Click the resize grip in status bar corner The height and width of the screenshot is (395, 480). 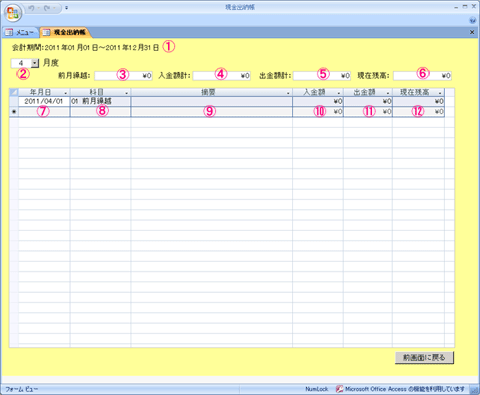[x=474, y=390]
